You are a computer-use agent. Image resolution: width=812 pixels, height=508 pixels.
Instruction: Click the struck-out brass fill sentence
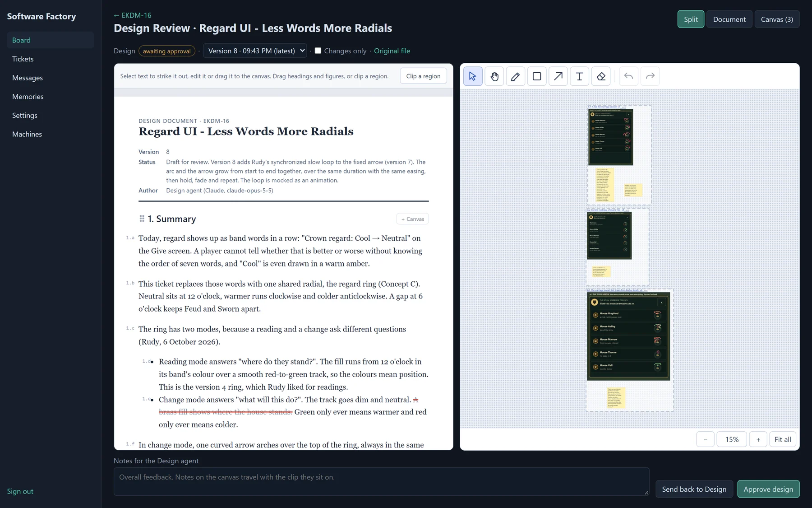point(226,412)
